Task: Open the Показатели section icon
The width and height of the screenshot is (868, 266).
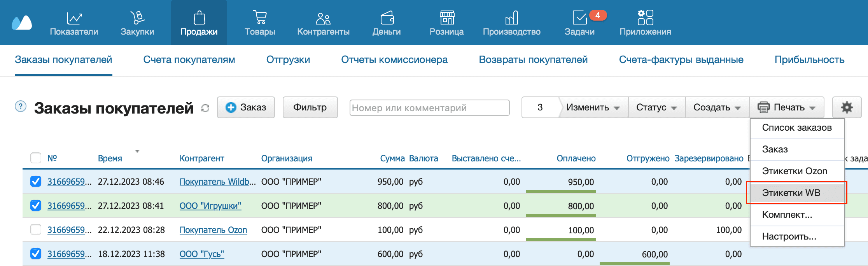Action: pyautogui.click(x=74, y=17)
